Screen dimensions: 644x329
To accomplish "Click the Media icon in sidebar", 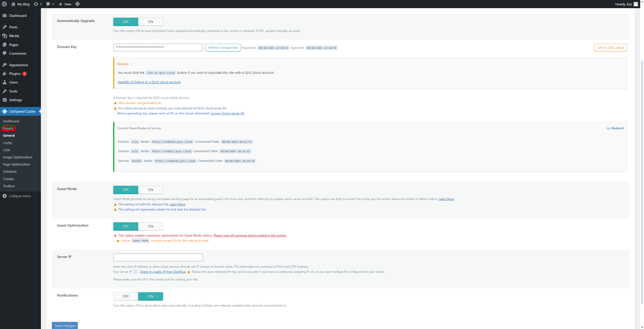I will [x=5, y=36].
